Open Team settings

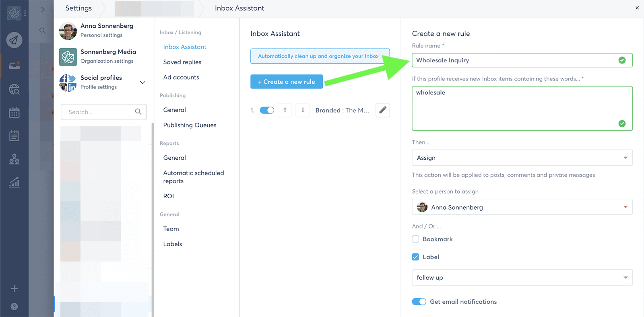click(x=171, y=228)
